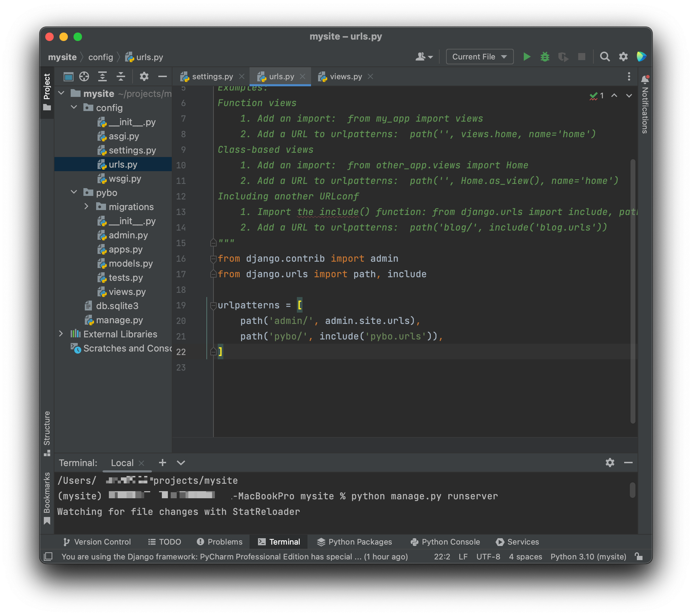Image resolution: width=692 pixels, height=616 pixels.
Task: Open Search Everywhere magnifier icon
Action: tap(605, 57)
